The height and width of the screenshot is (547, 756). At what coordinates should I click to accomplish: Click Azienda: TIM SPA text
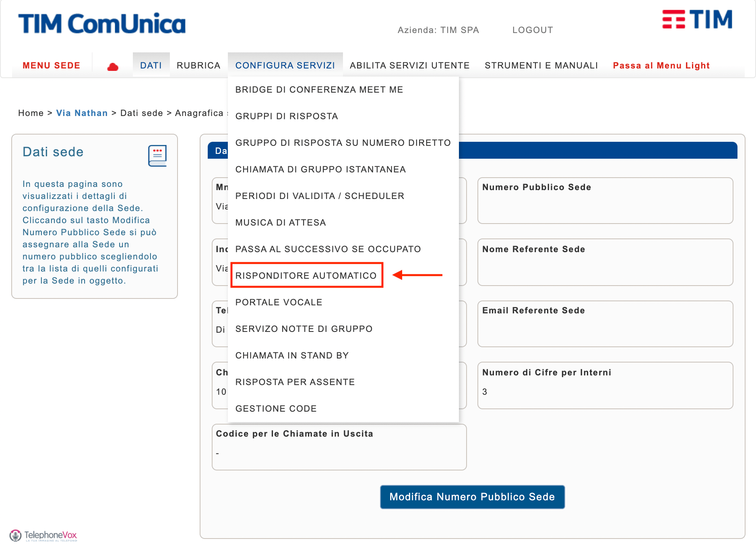pos(438,30)
